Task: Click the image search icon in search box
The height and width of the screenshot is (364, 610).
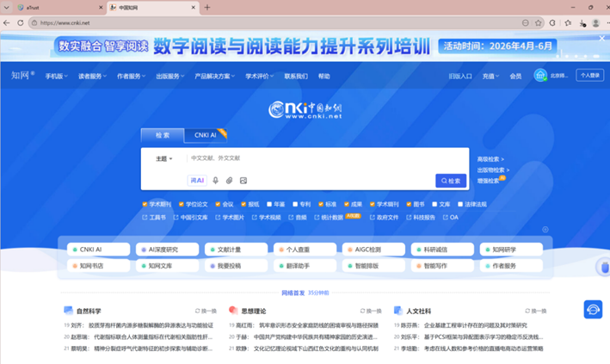Action: click(x=243, y=181)
